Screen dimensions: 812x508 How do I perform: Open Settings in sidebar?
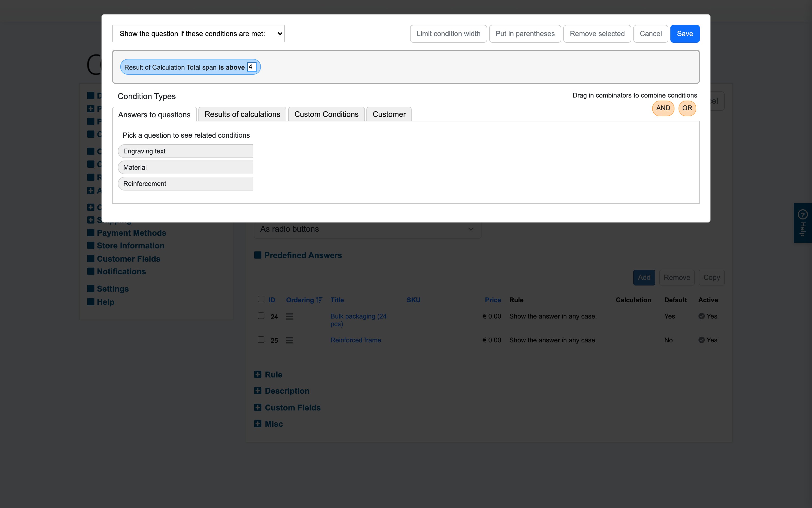[113, 289]
